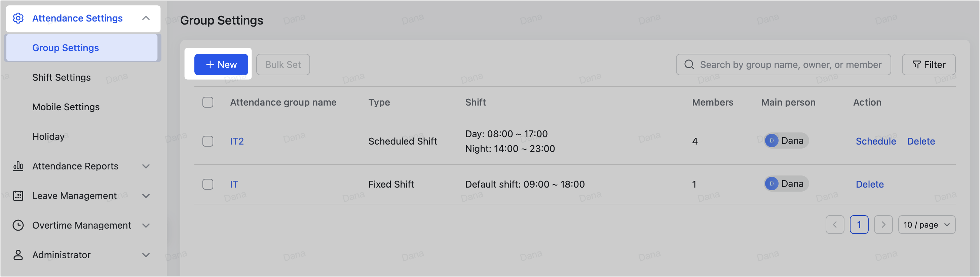Click the search magnifier icon

(689, 64)
